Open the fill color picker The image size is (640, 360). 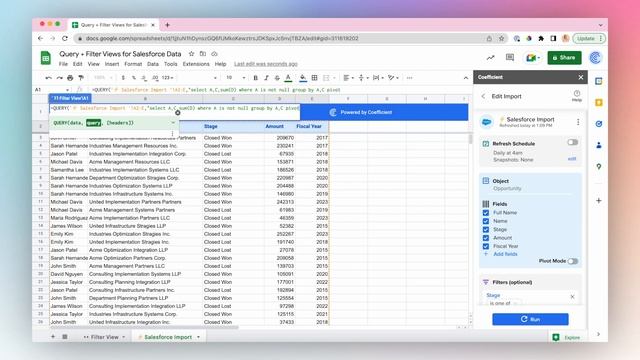303,78
